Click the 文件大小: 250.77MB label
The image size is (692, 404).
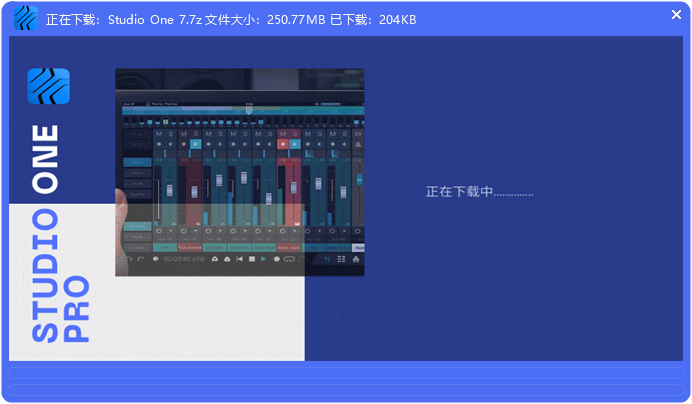[x=265, y=20]
